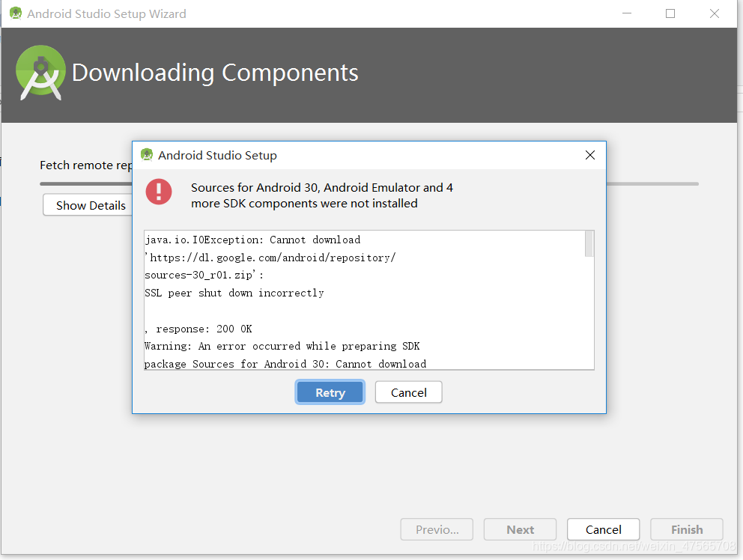Click the Retry button in error dialog
Image resolution: width=743 pixels, height=560 pixels.
click(330, 392)
